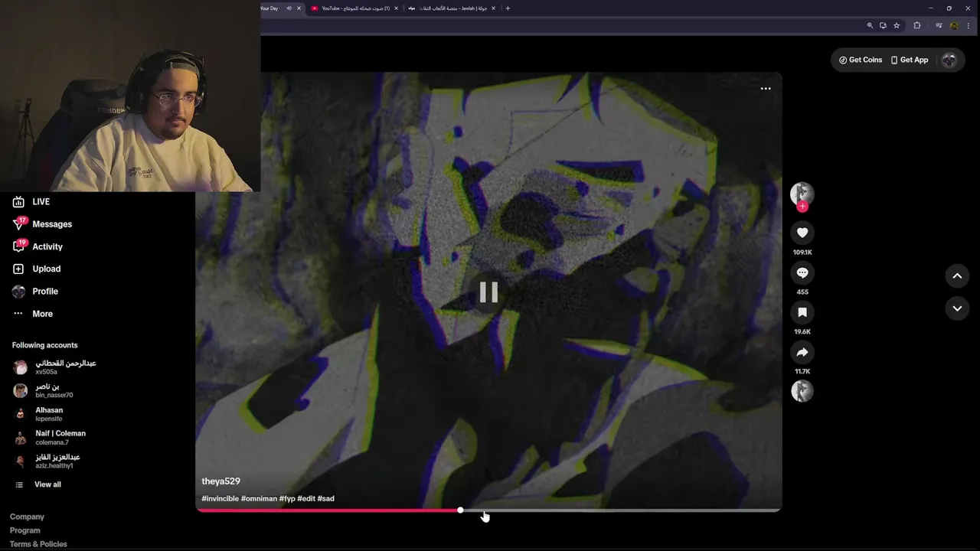Open the Messages inbox in the sidebar
980x551 pixels.
42,224
